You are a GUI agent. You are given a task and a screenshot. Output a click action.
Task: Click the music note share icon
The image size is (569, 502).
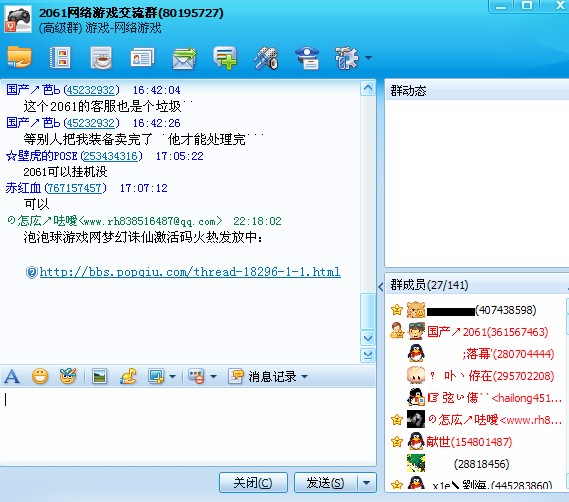coord(128,376)
